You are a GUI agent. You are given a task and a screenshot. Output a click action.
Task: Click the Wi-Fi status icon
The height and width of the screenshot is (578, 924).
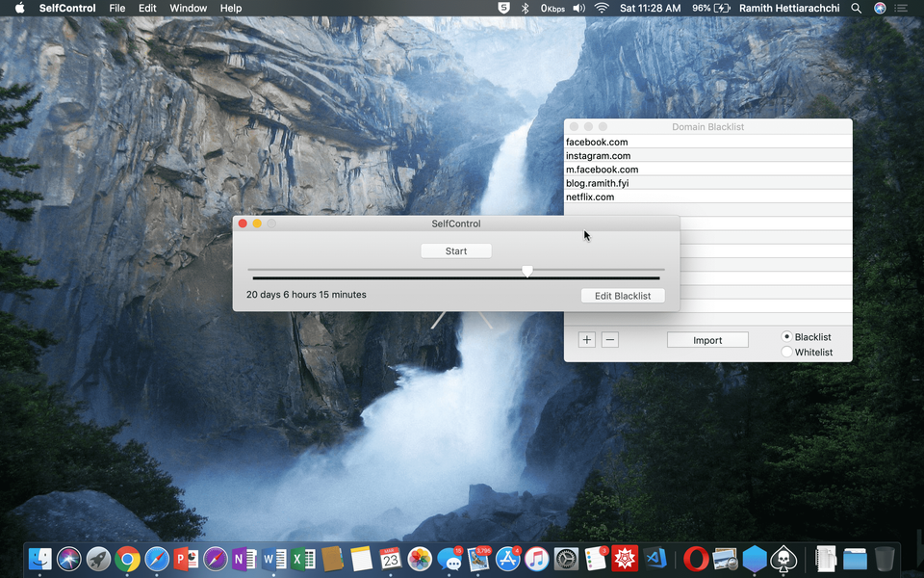(602, 8)
